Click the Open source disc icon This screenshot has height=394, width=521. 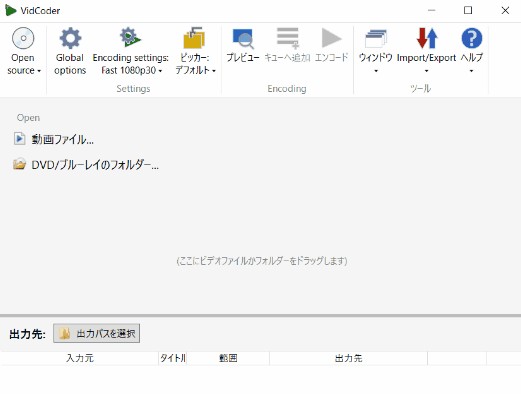coord(23,38)
